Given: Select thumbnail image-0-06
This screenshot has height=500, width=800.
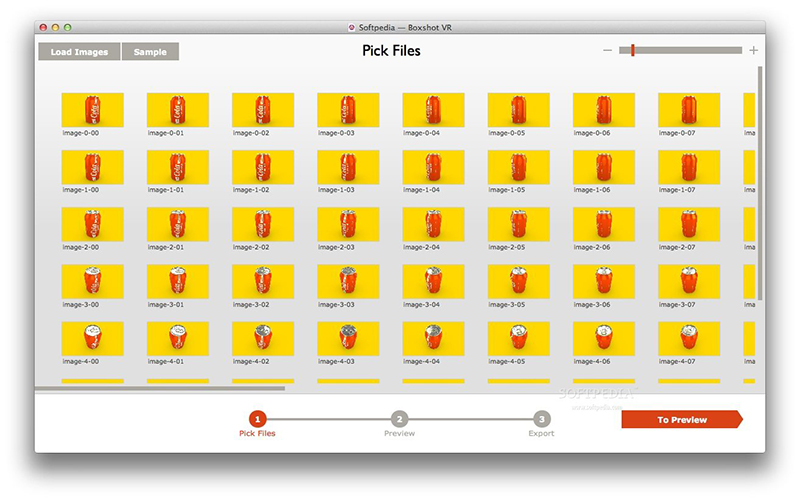Looking at the screenshot, I should coord(604,110).
